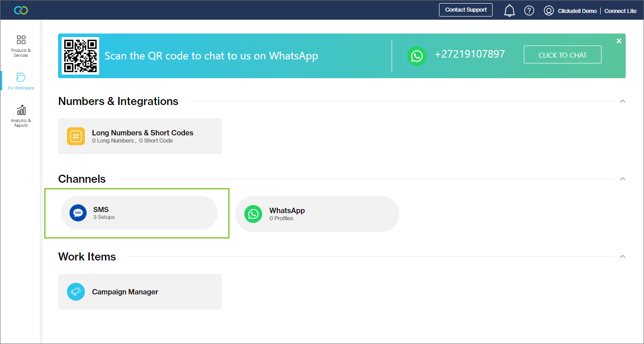Click the Connect Lite label in header

click(x=620, y=11)
